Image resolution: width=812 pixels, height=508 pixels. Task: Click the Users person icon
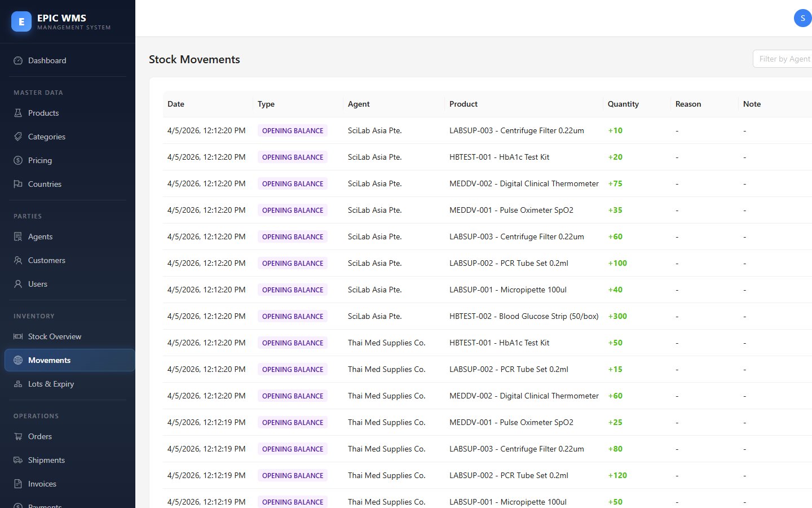(18, 284)
